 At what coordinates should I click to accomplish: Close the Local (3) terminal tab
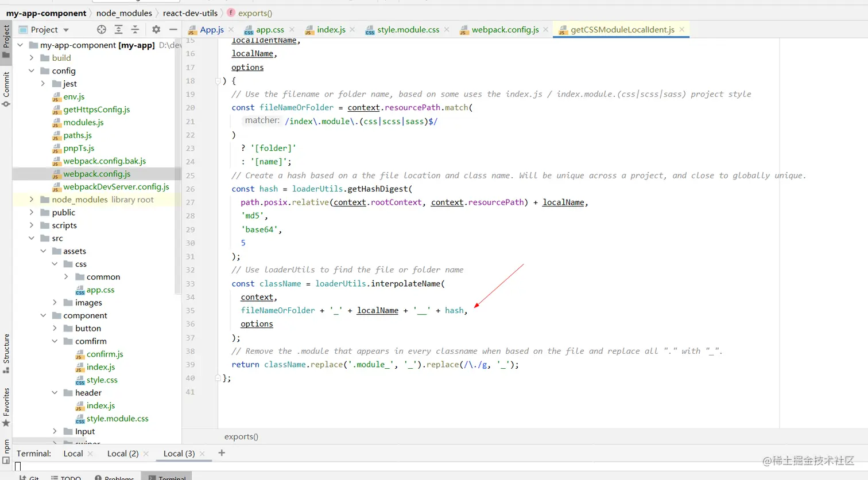(202, 454)
